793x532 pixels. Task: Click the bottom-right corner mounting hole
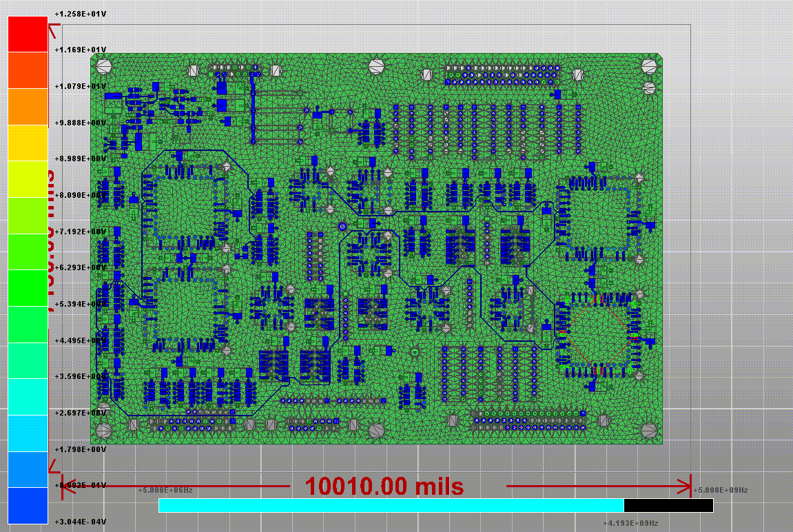tap(648, 431)
